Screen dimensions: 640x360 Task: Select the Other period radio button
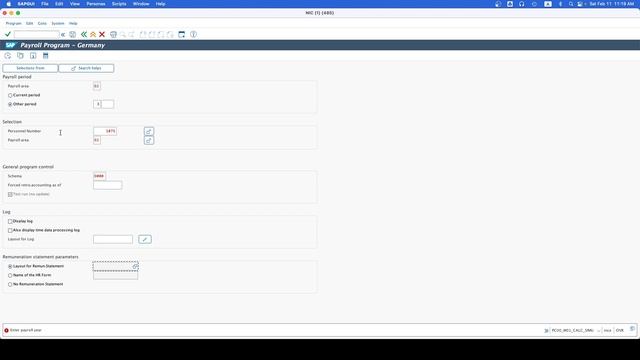tap(10, 104)
